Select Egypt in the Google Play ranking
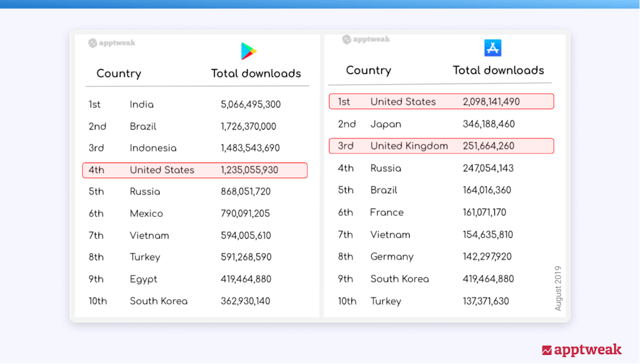The image size is (640, 364). [x=143, y=279]
